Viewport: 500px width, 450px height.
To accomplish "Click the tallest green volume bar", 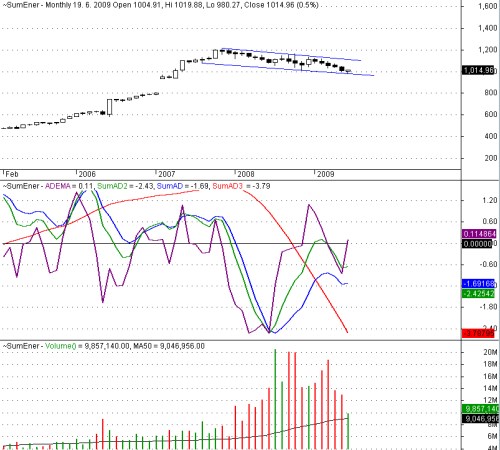I will [275, 399].
